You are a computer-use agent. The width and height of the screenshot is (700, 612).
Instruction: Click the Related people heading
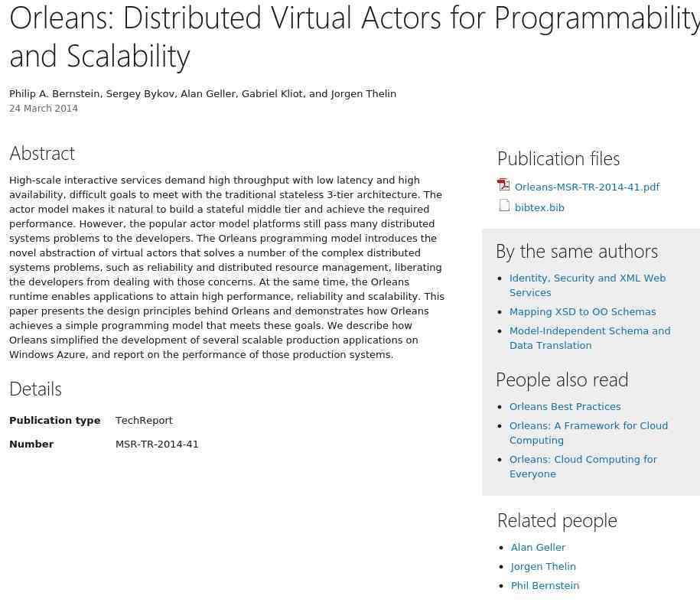(557, 521)
